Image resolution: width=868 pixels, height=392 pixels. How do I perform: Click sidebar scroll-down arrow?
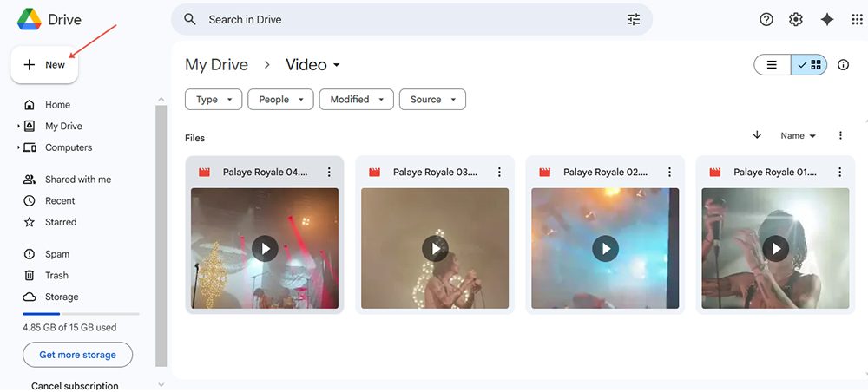pyautogui.click(x=161, y=384)
